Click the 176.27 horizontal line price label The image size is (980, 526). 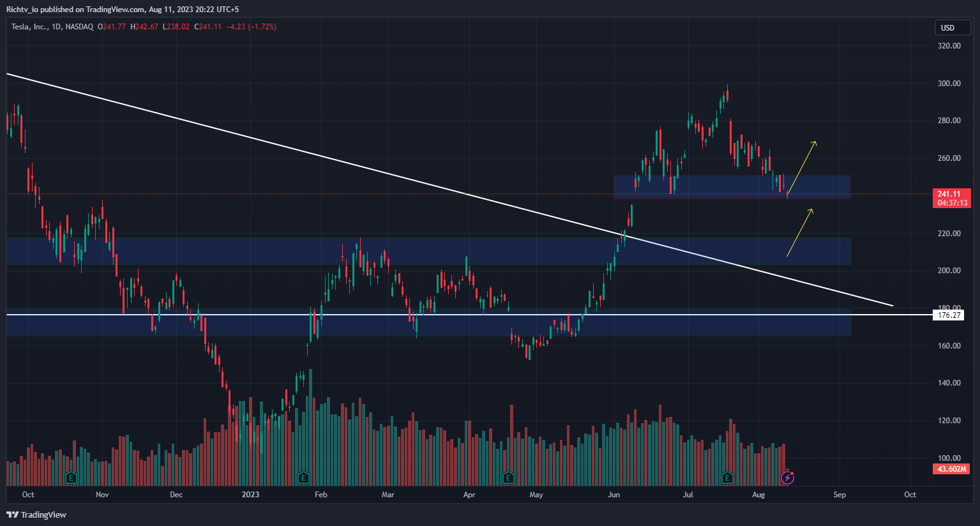pos(950,315)
